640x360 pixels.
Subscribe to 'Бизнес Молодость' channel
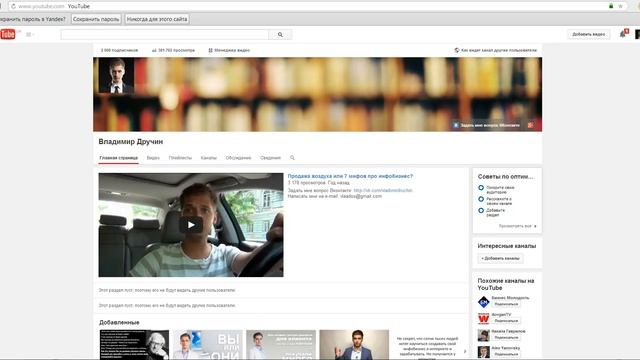click(506, 304)
